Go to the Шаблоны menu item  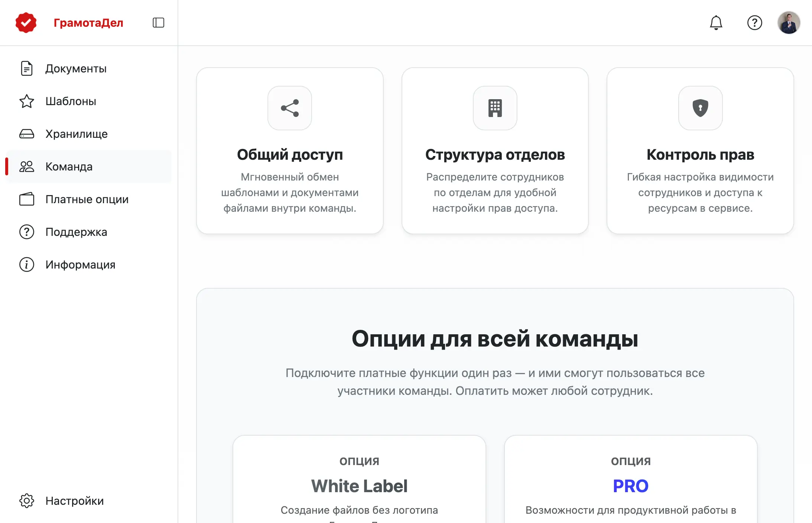(89, 101)
